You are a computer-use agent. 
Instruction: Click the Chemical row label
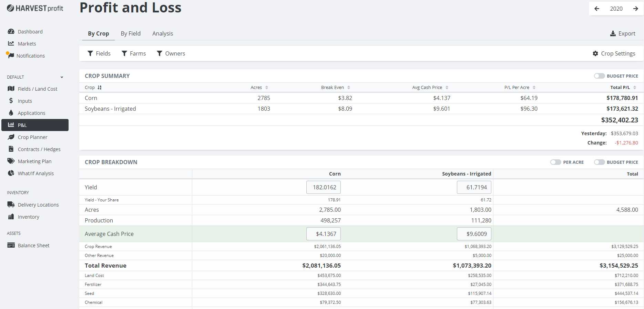pyautogui.click(x=94, y=302)
